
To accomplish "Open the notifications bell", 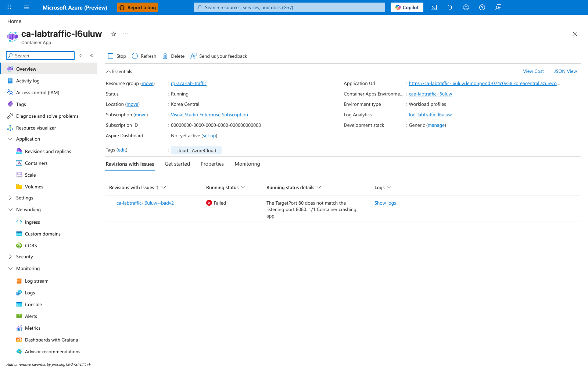I will click(x=450, y=7).
